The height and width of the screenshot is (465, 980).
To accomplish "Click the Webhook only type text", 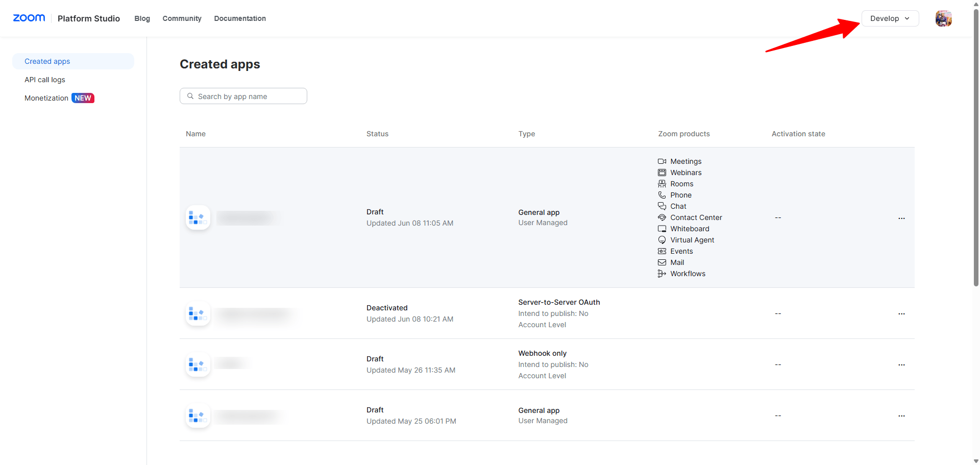I will (x=543, y=353).
